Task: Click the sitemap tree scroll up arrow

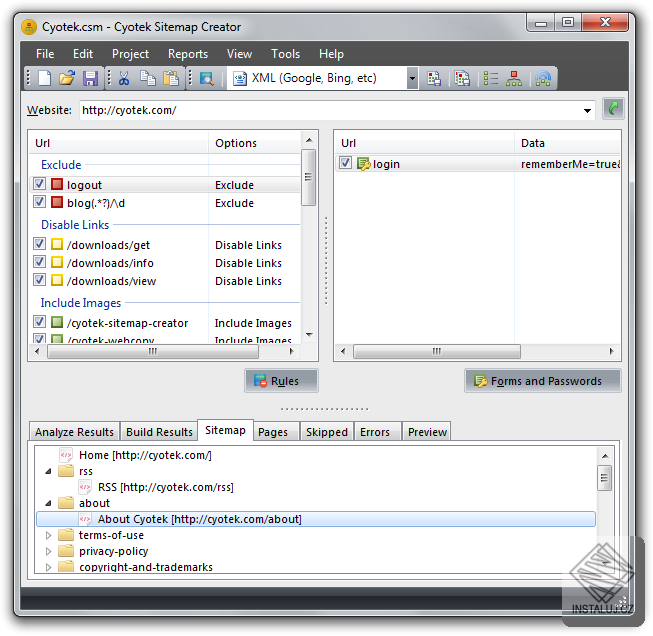Action: click(605, 456)
